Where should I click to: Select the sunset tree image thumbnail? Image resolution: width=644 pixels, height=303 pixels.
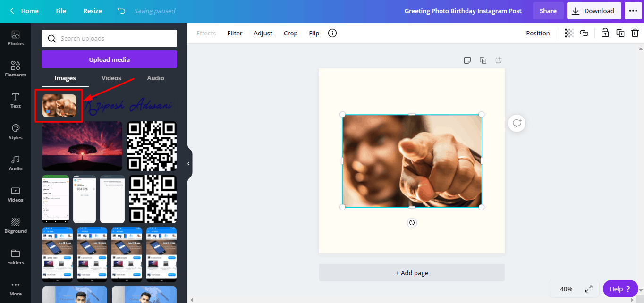82,146
